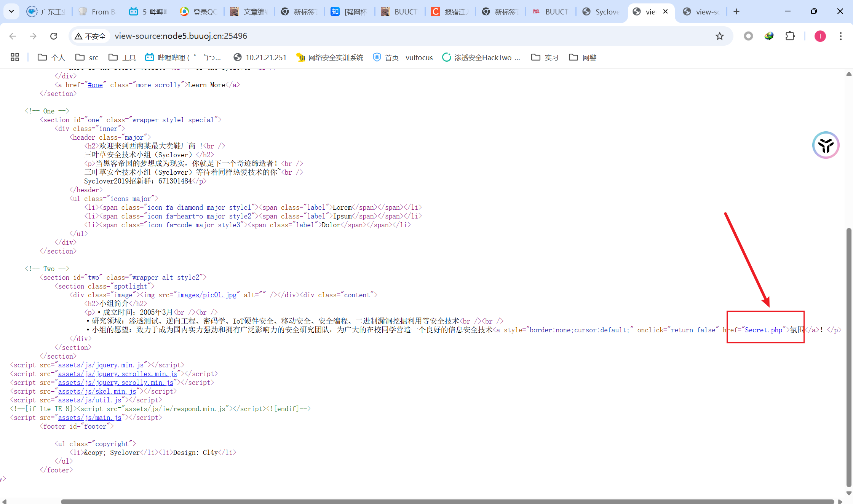Reload the current page
This screenshot has height=504, width=853.
tap(54, 36)
